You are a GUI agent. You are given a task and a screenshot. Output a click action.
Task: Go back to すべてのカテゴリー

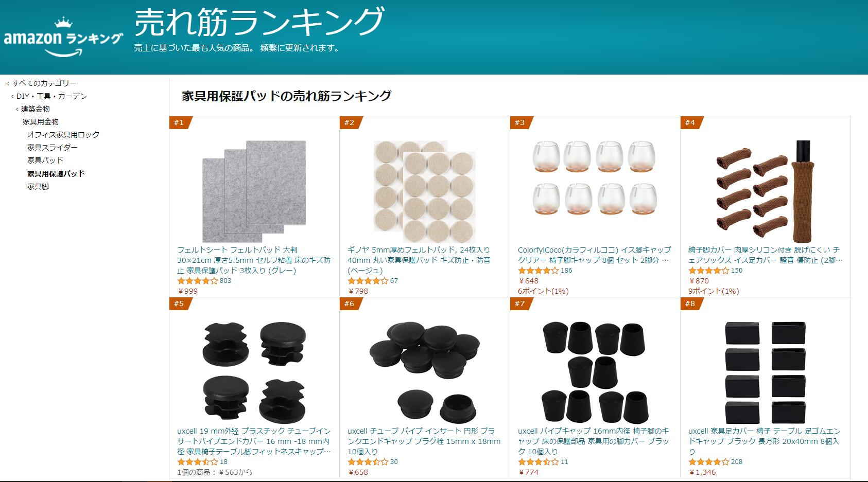pos(44,83)
